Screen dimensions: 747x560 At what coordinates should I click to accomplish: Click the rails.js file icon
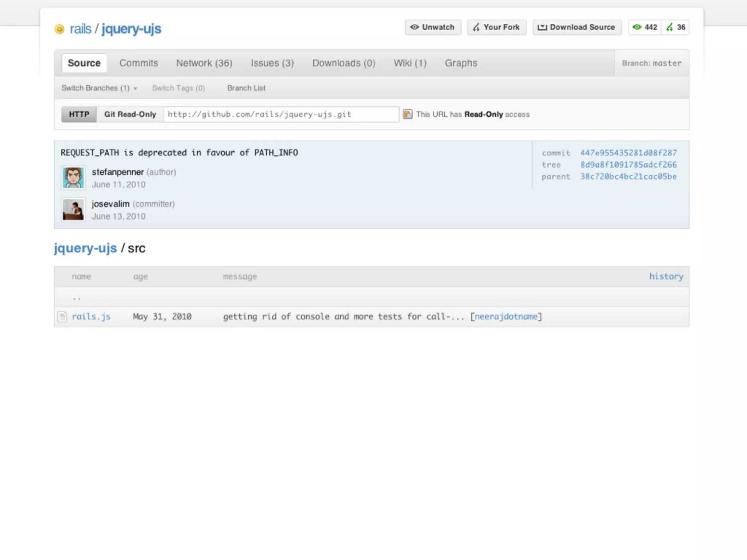click(62, 316)
